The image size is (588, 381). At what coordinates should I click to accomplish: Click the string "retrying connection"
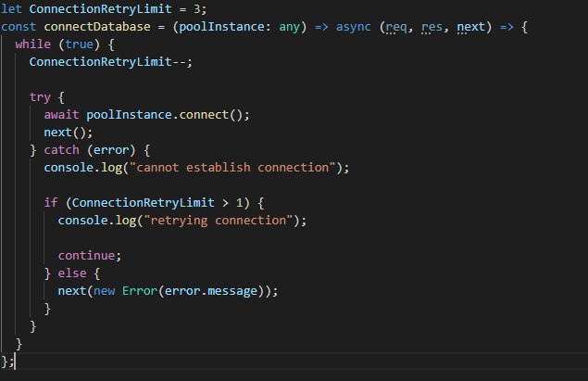[x=218, y=221]
